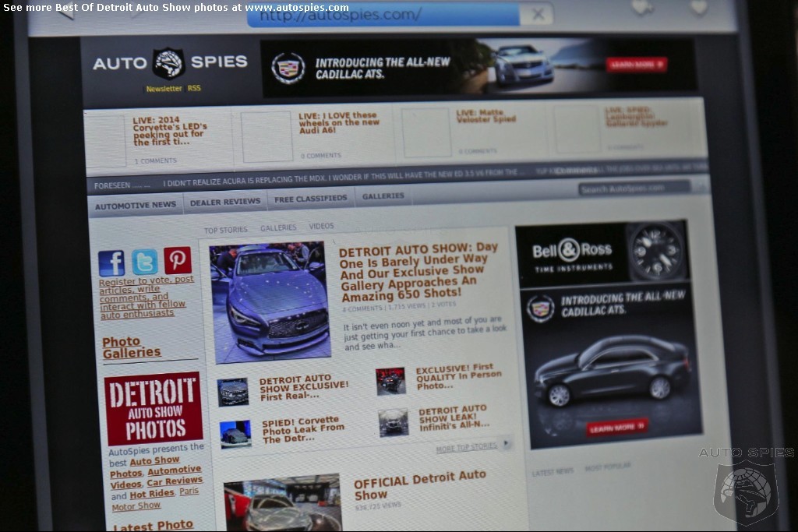Viewport: 798px width, 532px height.
Task: Open the Exclusive First Quality In Person story
Action: (458, 376)
